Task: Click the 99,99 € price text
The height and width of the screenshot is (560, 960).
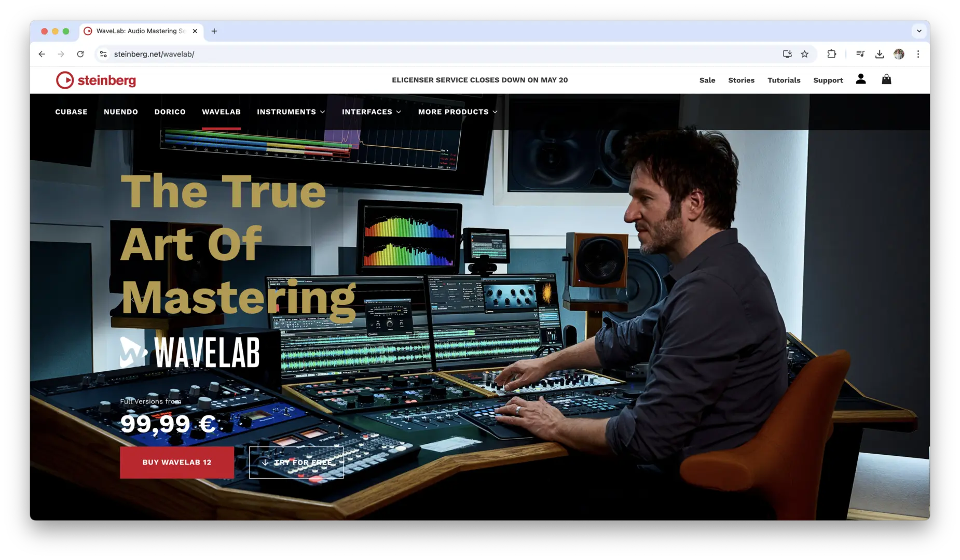Action: pyautogui.click(x=168, y=424)
